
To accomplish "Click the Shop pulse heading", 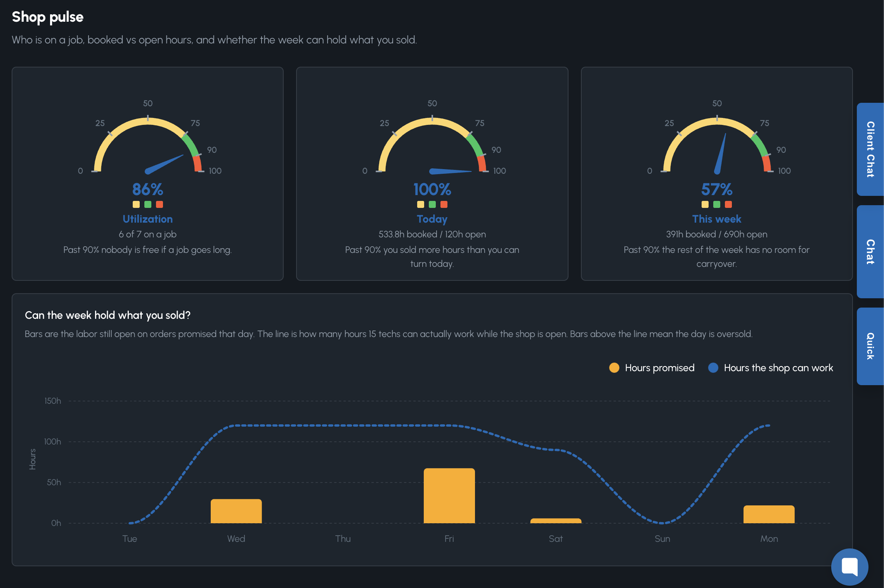I will coord(48,17).
